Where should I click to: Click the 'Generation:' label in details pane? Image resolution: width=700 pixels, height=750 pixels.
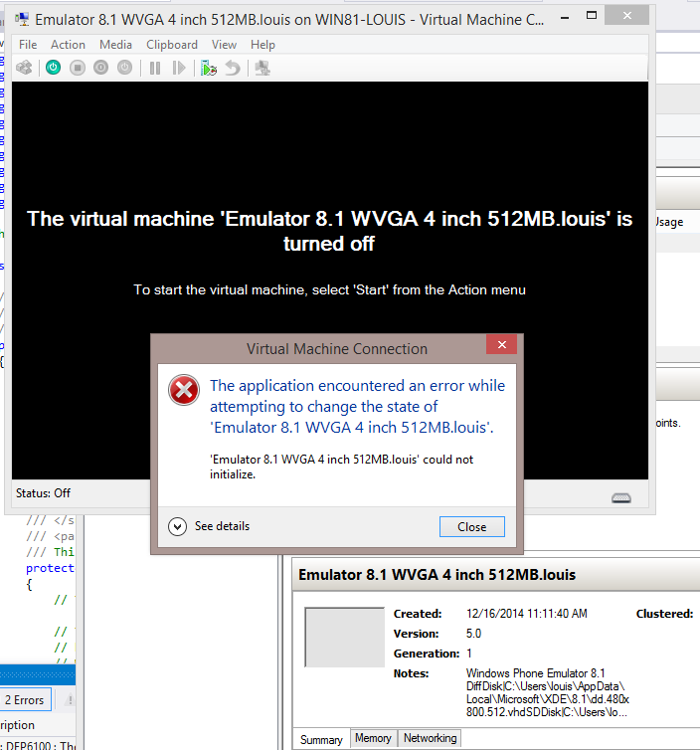426,654
